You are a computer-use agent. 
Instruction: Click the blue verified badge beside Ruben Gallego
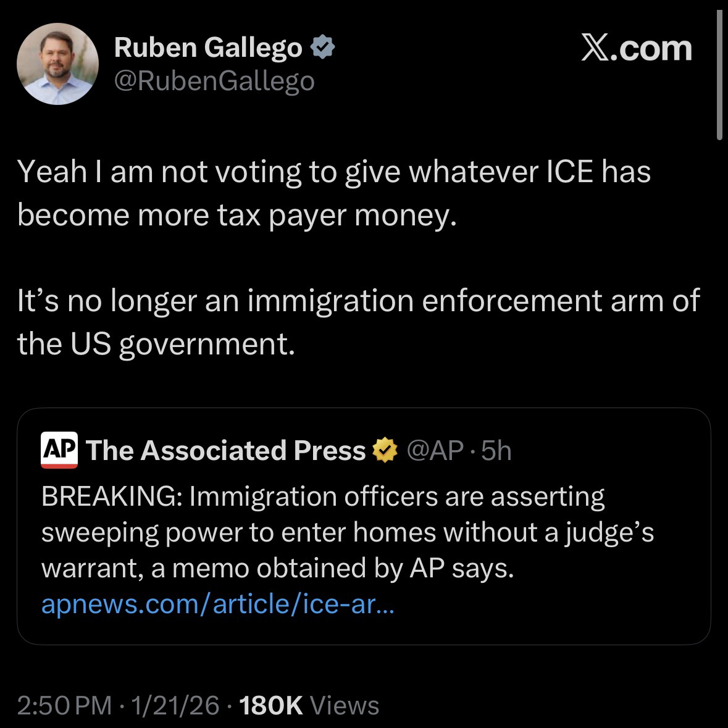[322, 48]
